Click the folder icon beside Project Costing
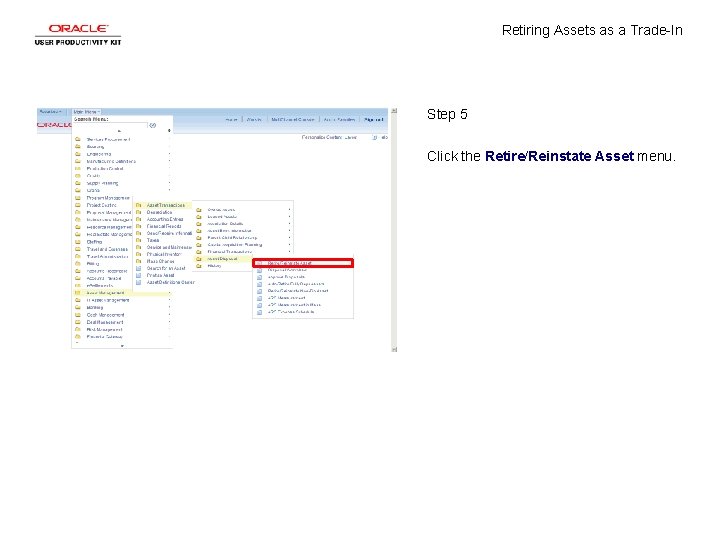 78,205
